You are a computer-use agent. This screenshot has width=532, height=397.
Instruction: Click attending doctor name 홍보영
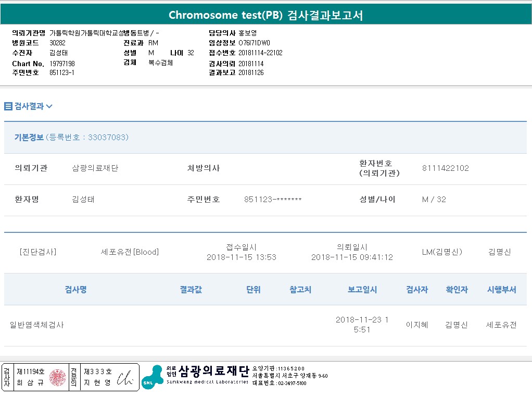248,33
